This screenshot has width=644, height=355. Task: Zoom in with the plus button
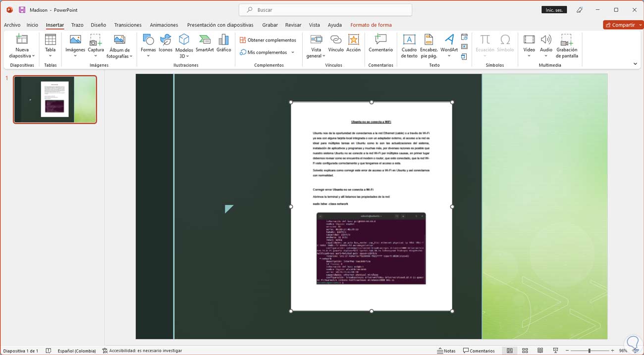click(x=612, y=351)
